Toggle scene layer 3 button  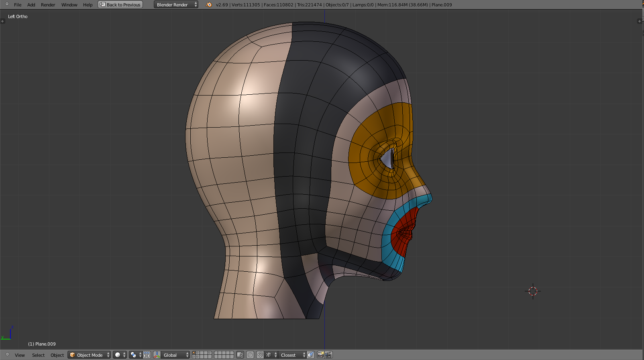(202, 353)
